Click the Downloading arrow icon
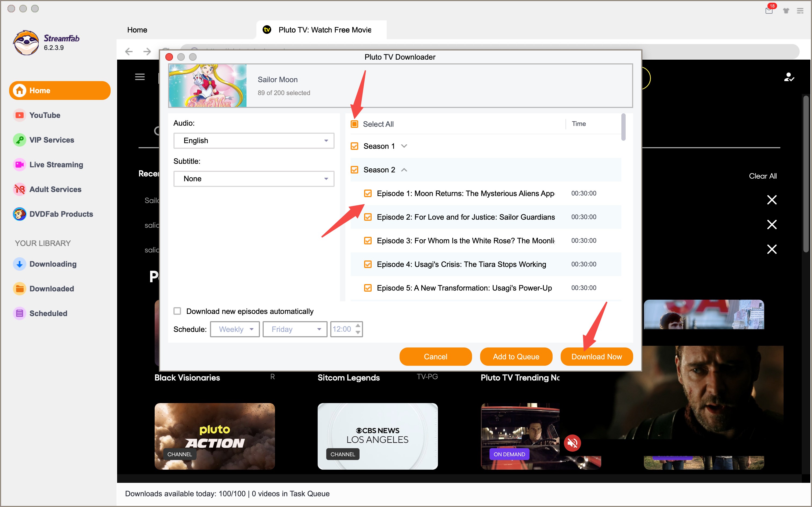 point(19,264)
